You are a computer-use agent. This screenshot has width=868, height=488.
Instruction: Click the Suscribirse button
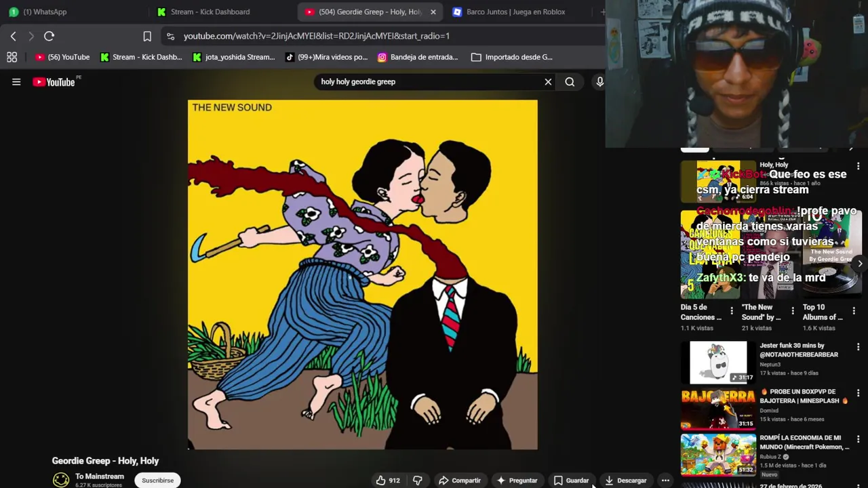click(158, 481)
